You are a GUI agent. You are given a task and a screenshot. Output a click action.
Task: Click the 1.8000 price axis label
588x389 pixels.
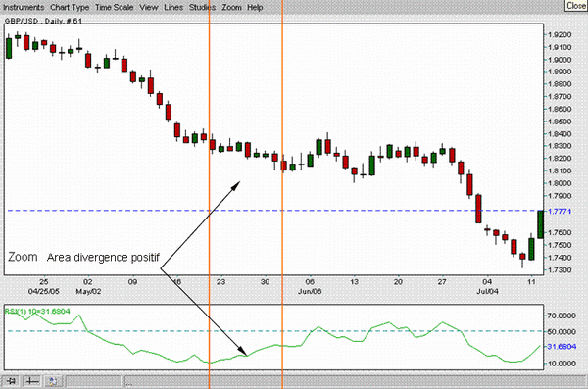tap(560, 183)
